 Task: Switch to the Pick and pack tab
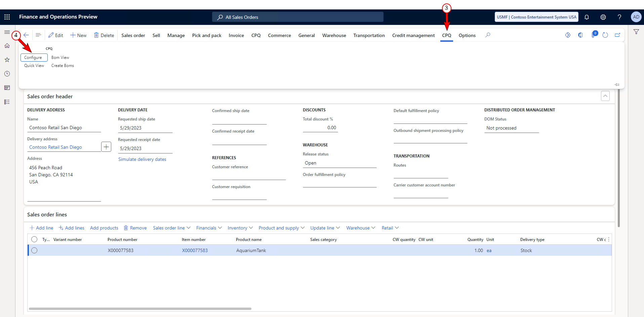click(x=207, y=35)
